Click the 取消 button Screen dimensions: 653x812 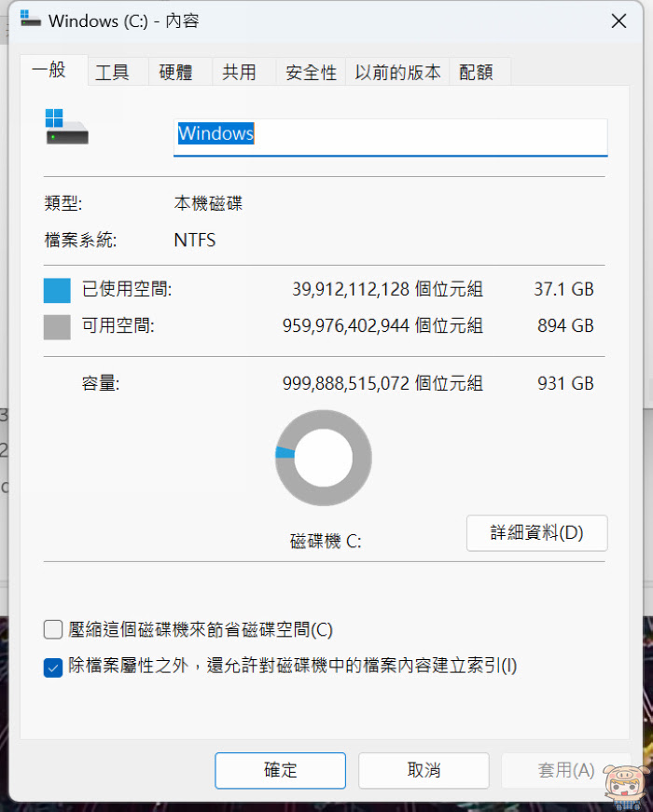pyautogui.click(x=424, y=770)
